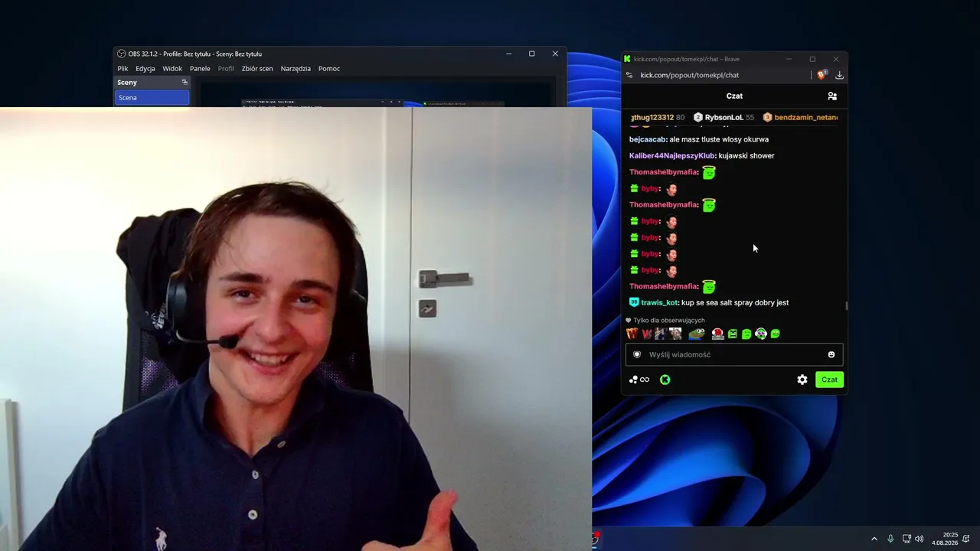
Task: Insert the red DJ emote
Action: (x=717, y=334)
